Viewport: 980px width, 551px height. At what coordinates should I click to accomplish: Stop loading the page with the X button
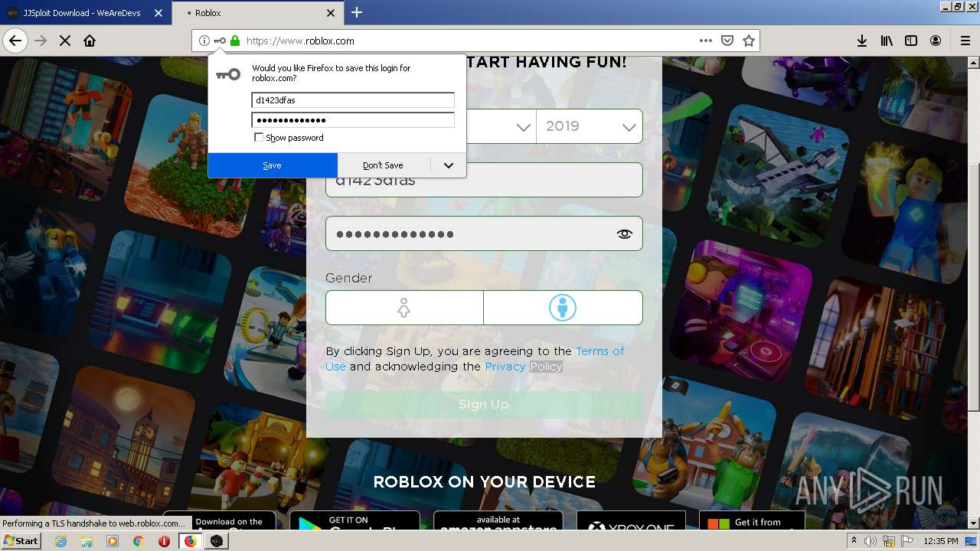coord(65,41)
